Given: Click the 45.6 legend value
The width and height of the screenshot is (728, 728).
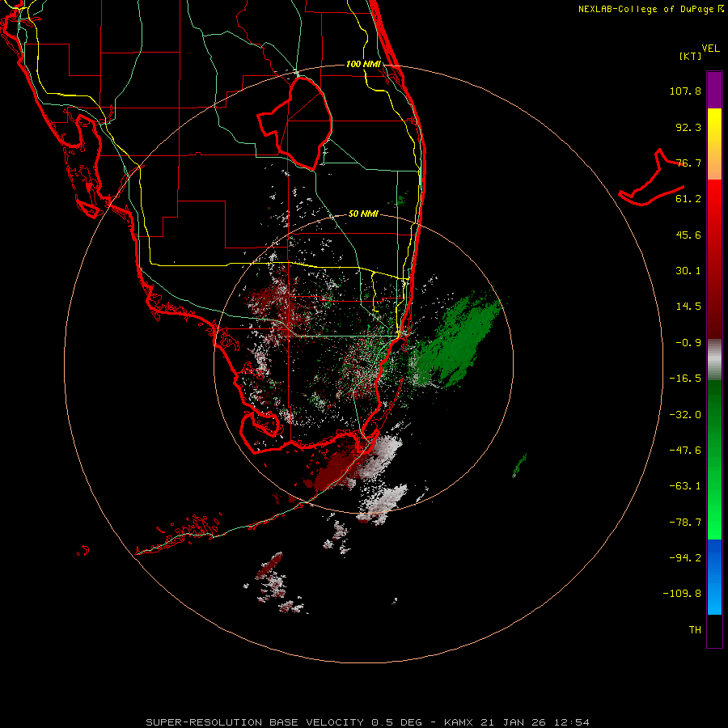Looking at the screenshot, I should point(688,235).
